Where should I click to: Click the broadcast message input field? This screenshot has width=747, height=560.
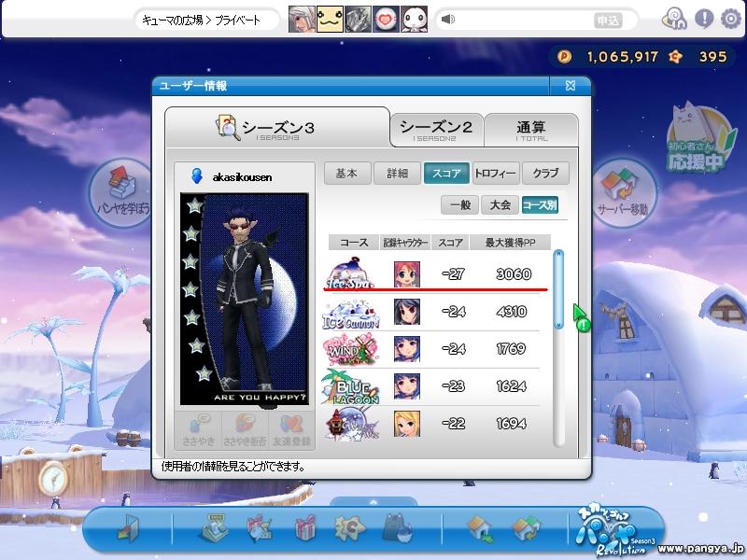(524, 20)
